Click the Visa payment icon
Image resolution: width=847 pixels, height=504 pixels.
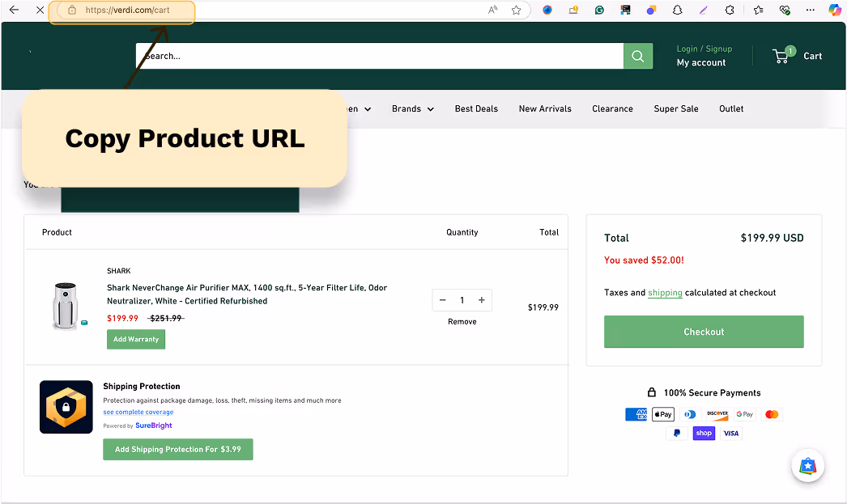tap(731, 434)
